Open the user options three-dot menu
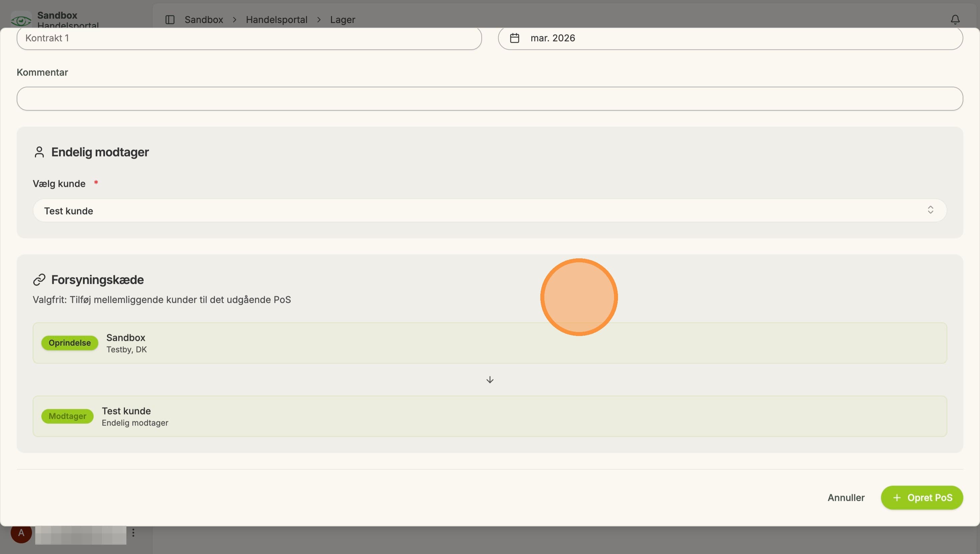Screen dimensions: 980x554 click(x=133, y=532)
